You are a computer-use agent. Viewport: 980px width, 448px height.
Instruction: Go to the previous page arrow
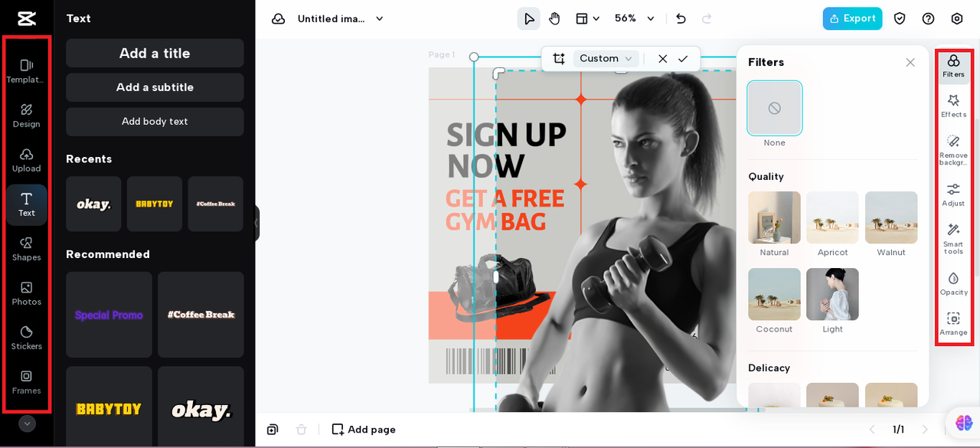pyautogui.click(x=872, y=430)
